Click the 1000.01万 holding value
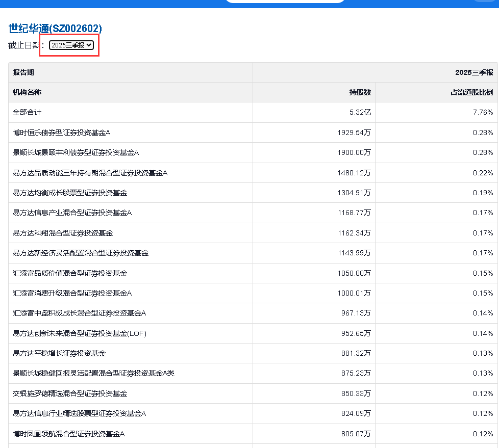The height and width of the screenshot is (448, 499). [354, 293]
